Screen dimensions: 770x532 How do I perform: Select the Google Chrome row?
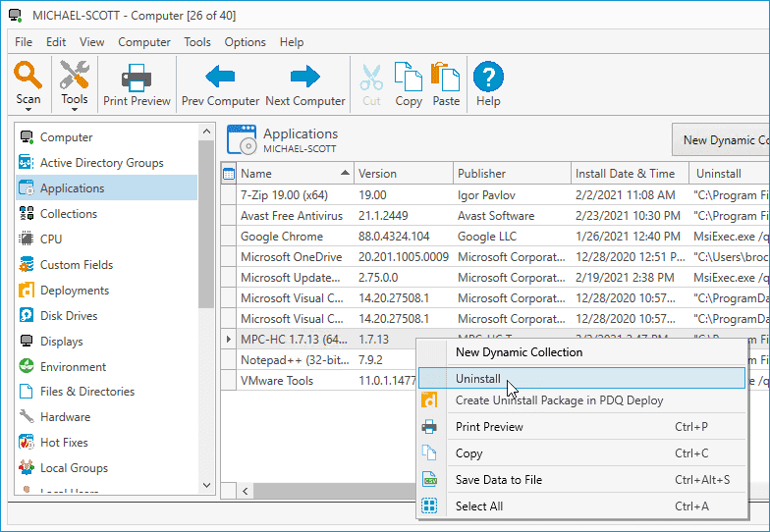tap(495, 236)
